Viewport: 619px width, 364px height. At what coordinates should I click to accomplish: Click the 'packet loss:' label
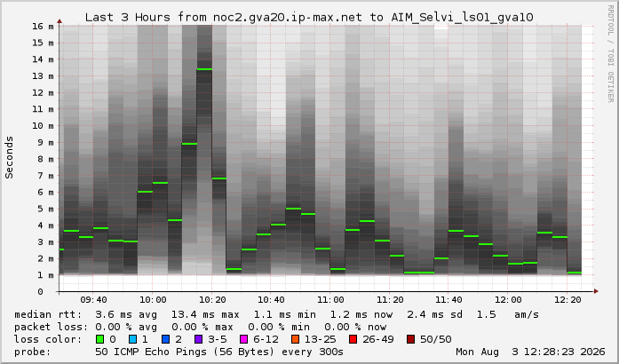[51, 327]
